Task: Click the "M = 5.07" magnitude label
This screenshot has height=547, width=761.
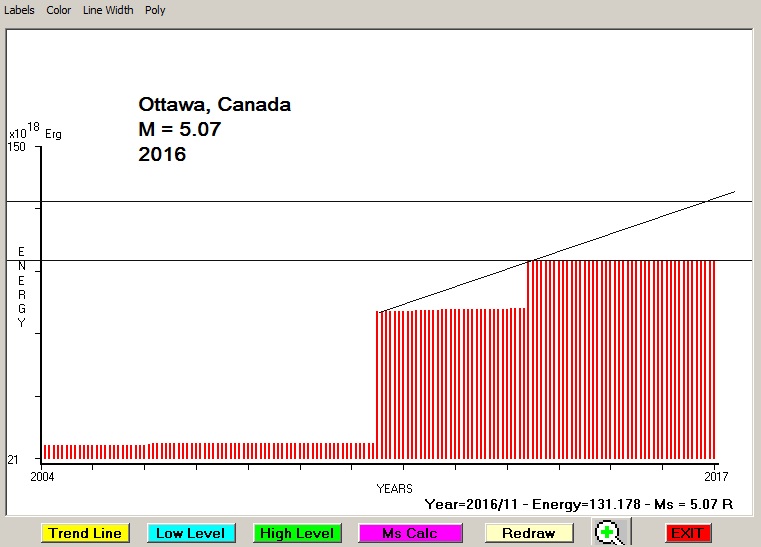Action: (x=179, y=130)
